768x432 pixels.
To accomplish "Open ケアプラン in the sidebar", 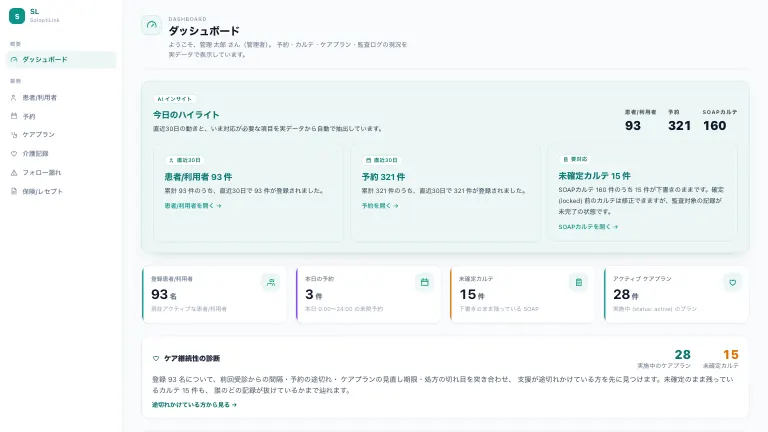I will pos(61,135).
